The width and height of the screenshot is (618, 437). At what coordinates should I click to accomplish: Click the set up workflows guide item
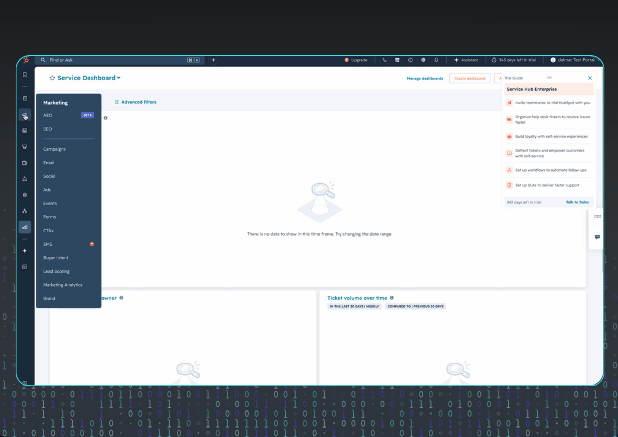click(549, 170)
